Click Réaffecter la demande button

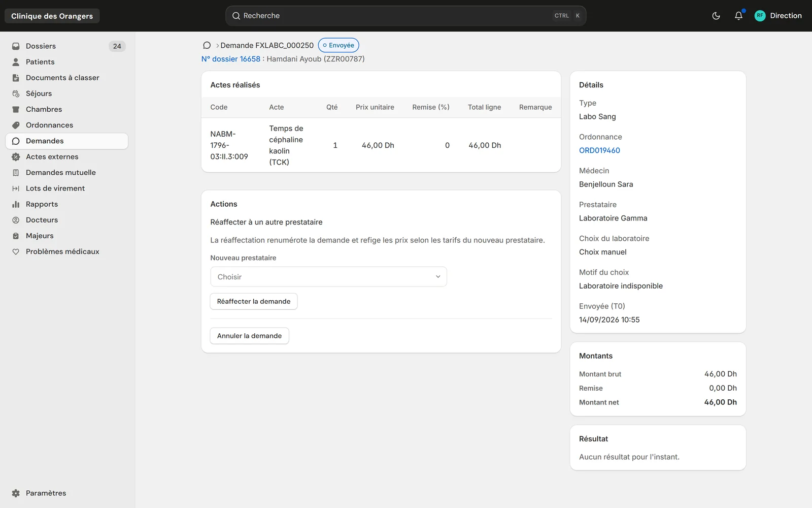click(254, 301)
